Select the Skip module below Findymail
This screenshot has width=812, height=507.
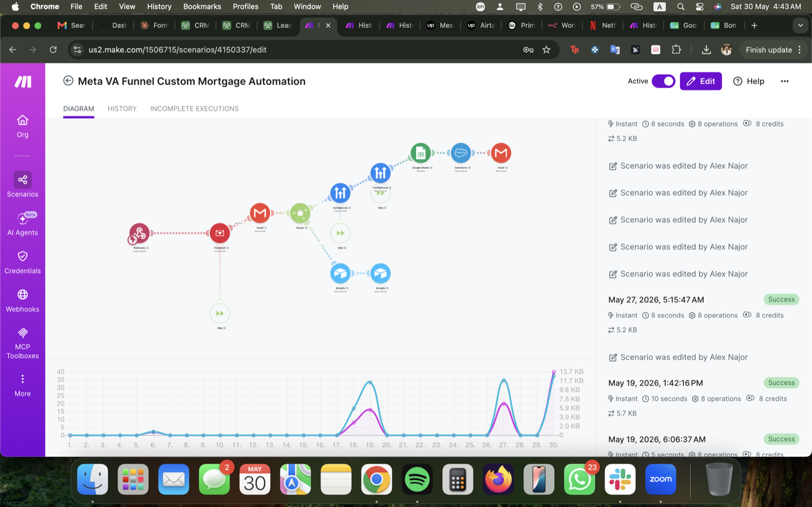(x=220, y=314)
